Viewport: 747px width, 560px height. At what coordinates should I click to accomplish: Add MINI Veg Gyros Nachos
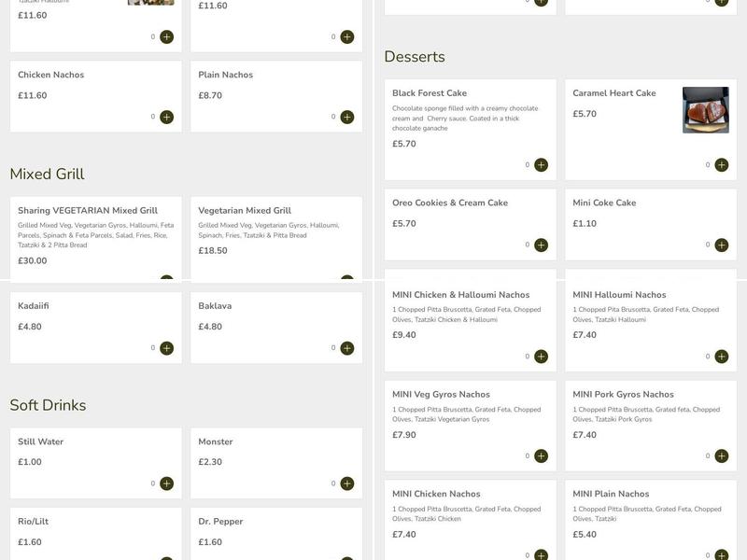coord(541,456)
